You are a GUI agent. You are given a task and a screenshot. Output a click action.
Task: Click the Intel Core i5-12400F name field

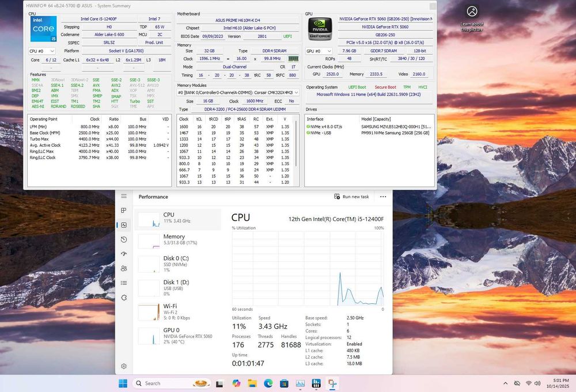tap(99, 19)
